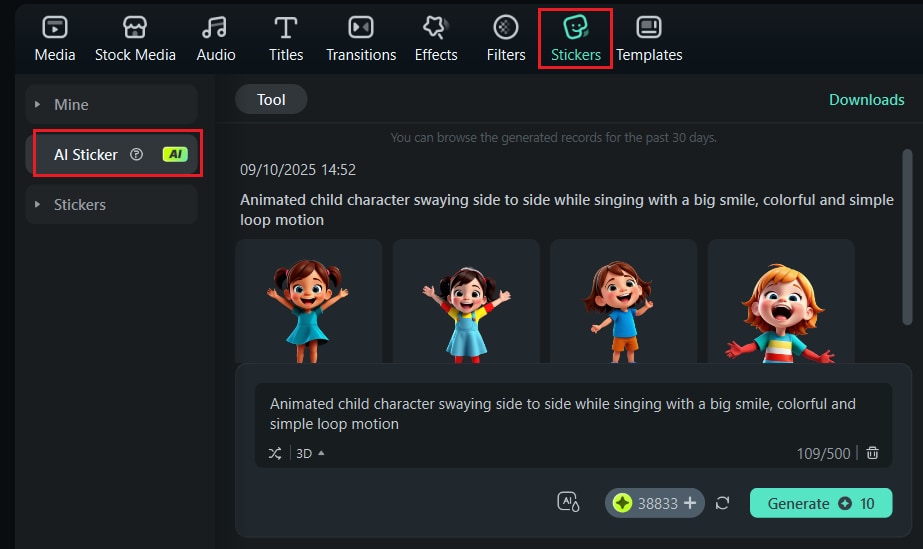Open the Media tab
This screenshot has width=923, height=549.
pos(55,39)
